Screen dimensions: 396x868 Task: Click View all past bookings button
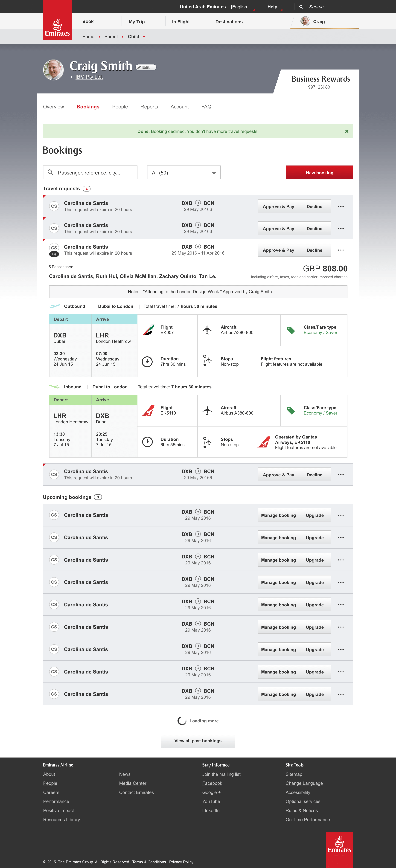[198, 741]
